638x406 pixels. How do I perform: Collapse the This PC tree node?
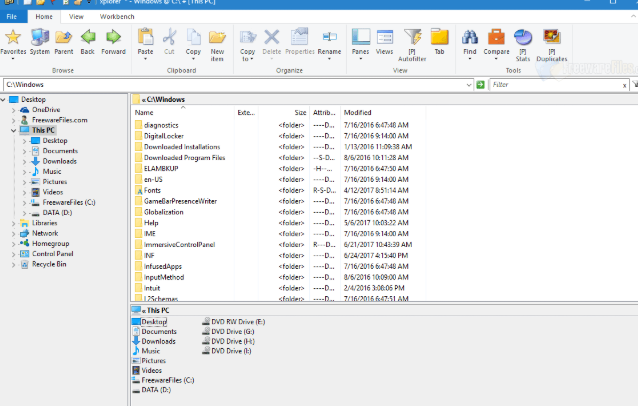pyautogui.click(x=13, y=131)
